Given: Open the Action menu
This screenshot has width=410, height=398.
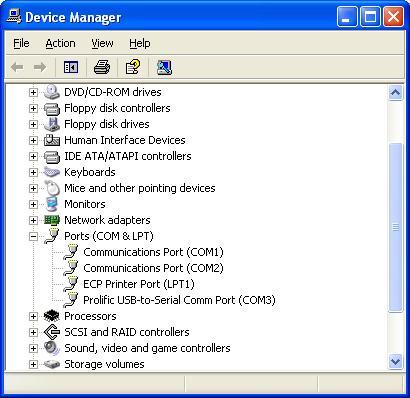Looking at the screenshot, I should click(60, 43).
